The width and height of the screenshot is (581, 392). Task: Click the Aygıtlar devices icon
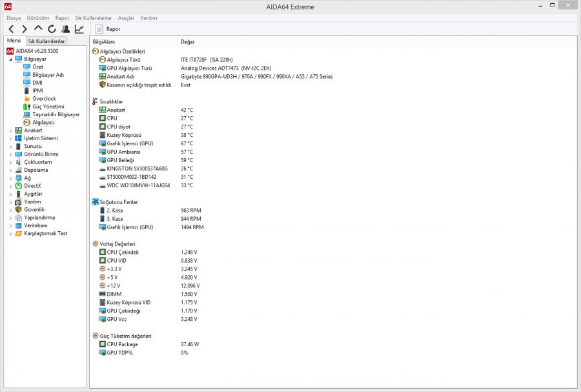pos(19,194)
